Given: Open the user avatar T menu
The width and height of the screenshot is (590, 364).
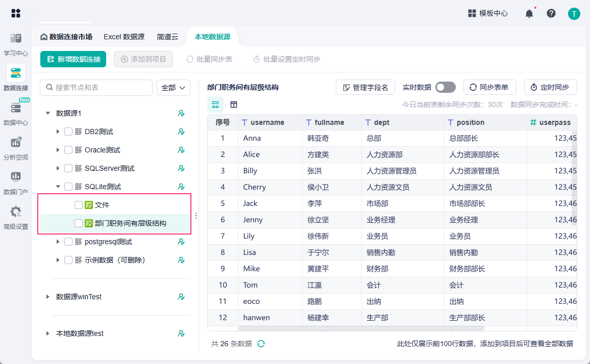Looking at the screenshot, I should [574, 14].
